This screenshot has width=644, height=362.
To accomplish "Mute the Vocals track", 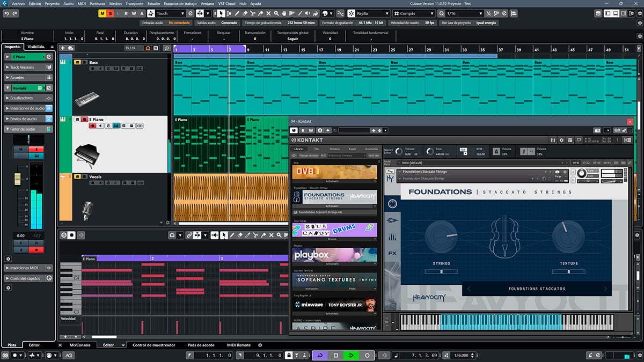I will pyautogui.click(x=77, y=176).
